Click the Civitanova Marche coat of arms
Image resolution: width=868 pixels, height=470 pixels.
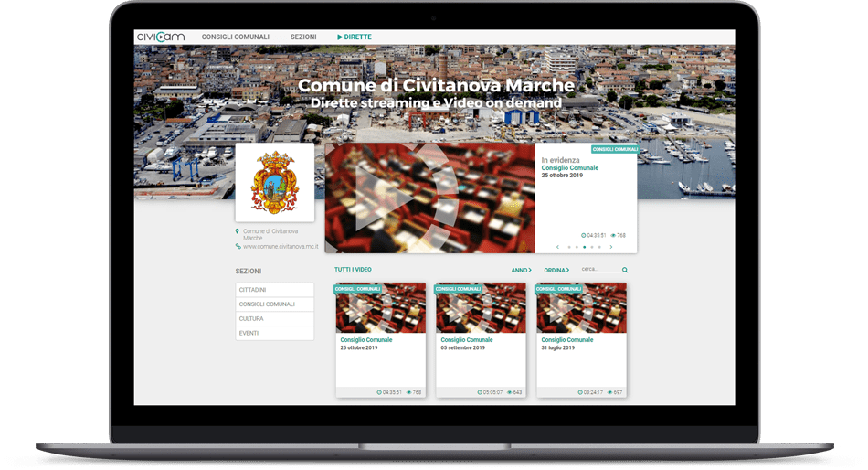pos(275,182)
